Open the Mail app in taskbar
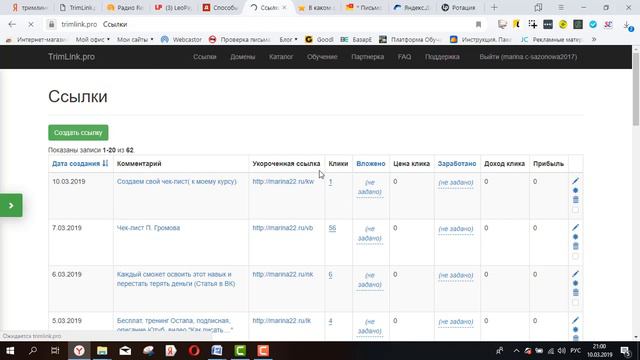 [x=125, y=351]
